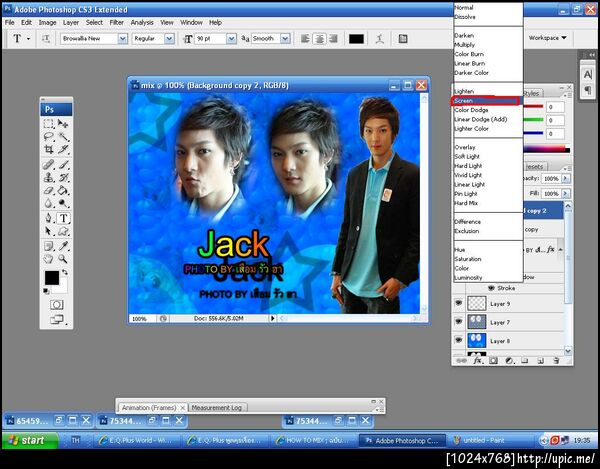Open the Character and Paragraph palettes
Screen dimensions: 600x469
pyautogui.click(x=403, y=39)
